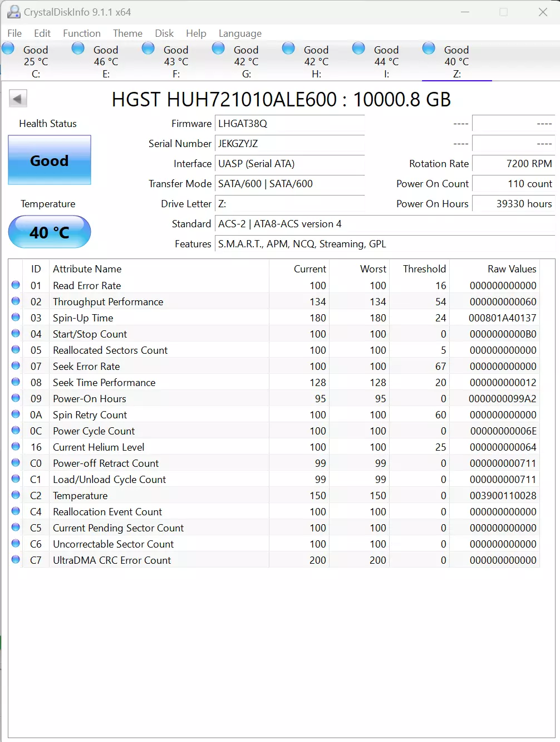
Task: Switch to the H: disk tab
Action: tap(316, 61)
